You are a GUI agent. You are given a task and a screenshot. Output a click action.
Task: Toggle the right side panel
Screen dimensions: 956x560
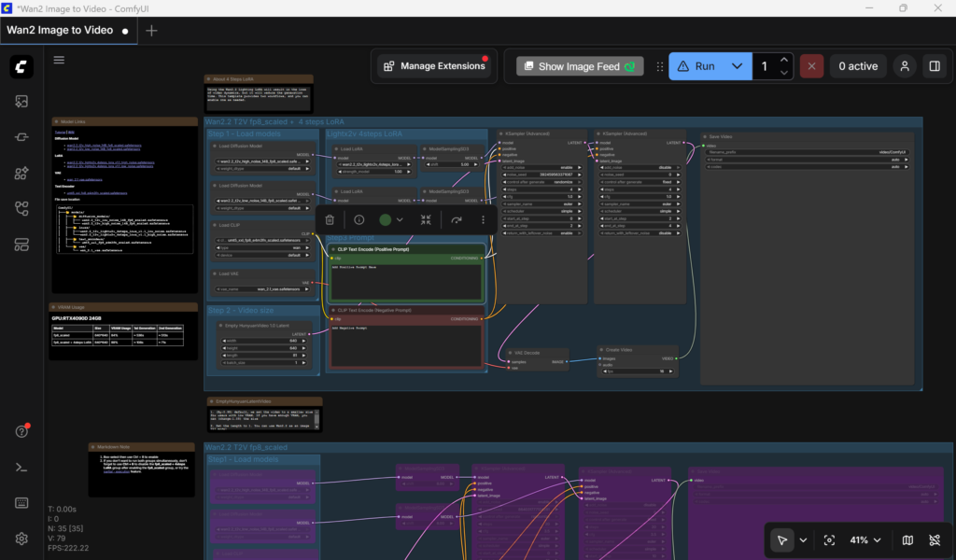point(934,66)
